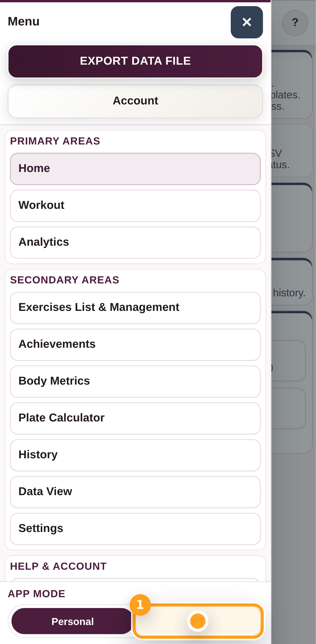The width and height of the screenshot is (316, 644).
Task: Open help via the question mark icon
Action: click(295, 23)
